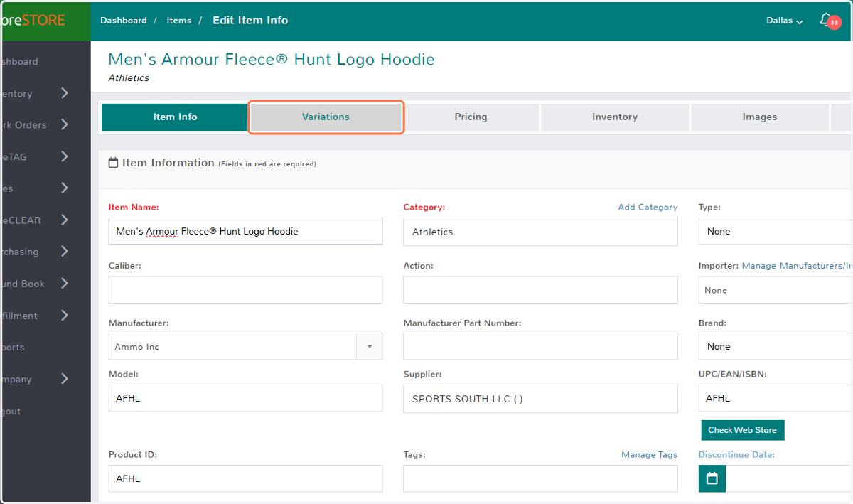The image size is (853, 504).
Task: Click into the Action field
Action: [x=540, y=290]
